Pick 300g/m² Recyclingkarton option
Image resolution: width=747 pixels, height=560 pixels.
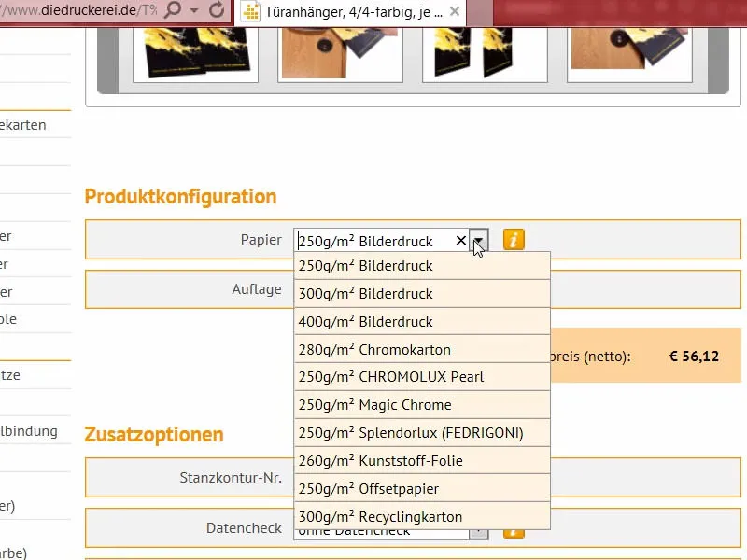[x=422, y=517]
